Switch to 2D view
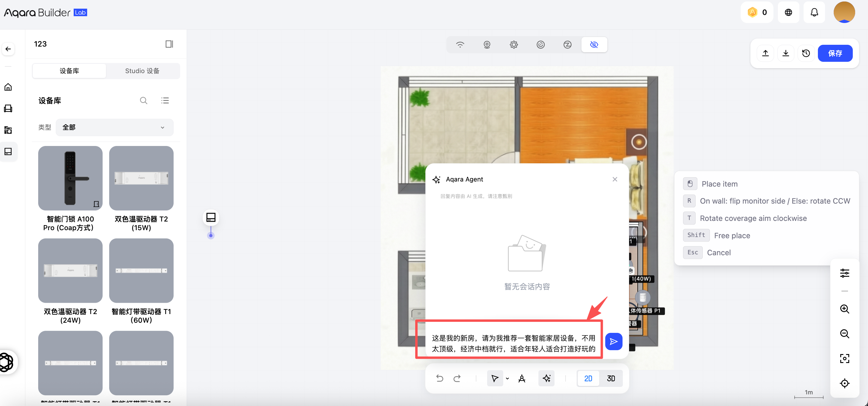 tap(588, 378)
